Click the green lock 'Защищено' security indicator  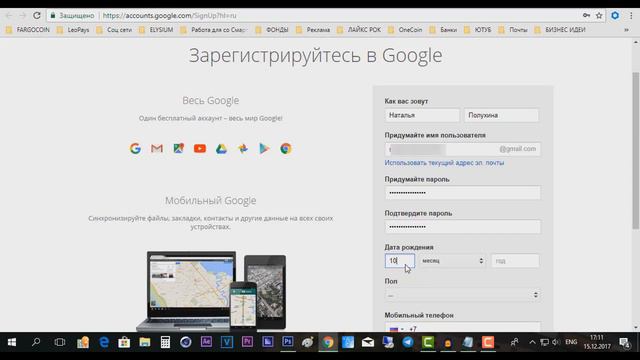[72, 16]
